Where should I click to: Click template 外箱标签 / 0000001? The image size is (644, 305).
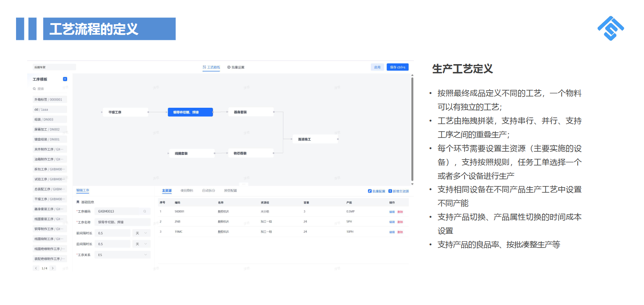click(50, 100)
